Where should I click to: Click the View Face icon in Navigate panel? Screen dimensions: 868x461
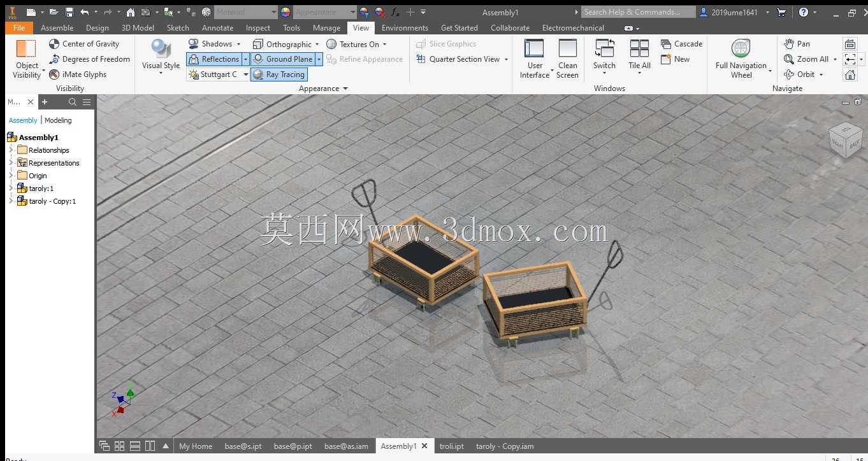point(850,44)
